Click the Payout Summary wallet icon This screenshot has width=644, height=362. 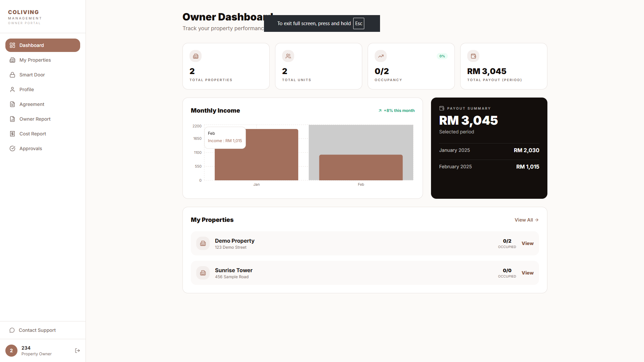(x=442, y=108)
